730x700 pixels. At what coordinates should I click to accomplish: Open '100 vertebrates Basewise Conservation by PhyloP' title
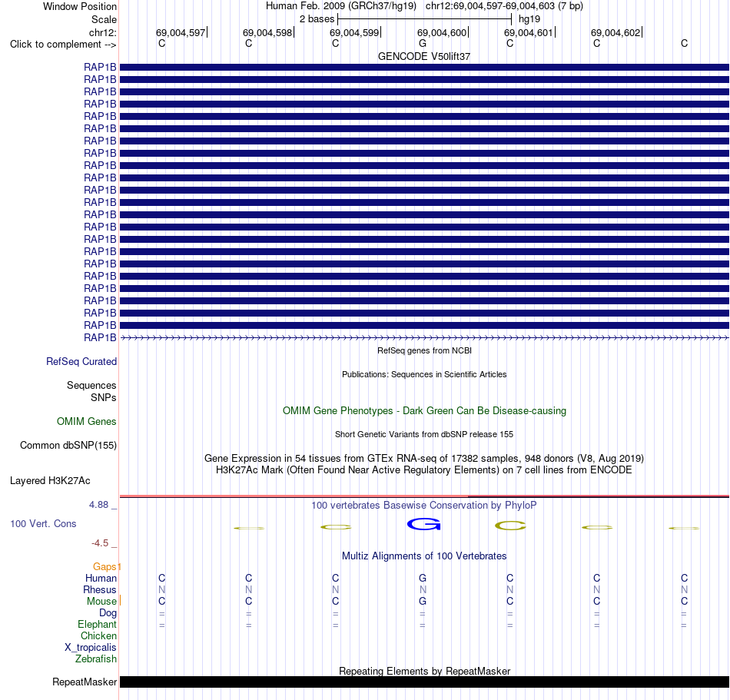(424, 506)
